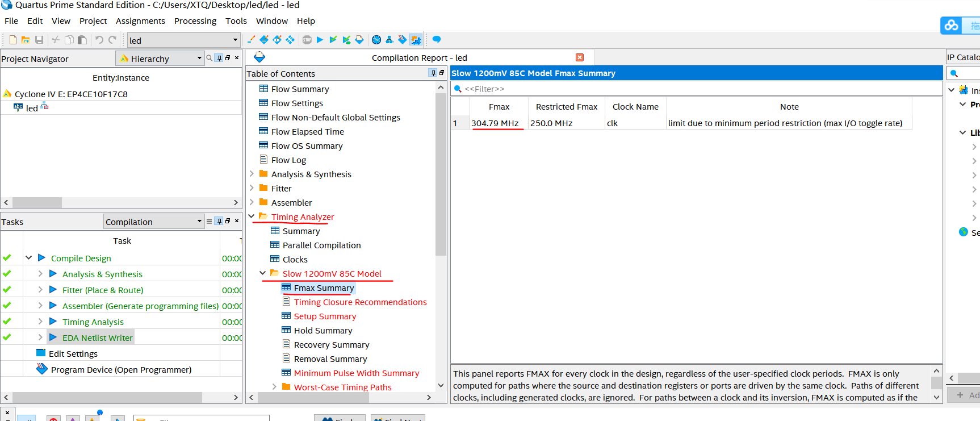980x421 pixels.
Task: Expand the Assembler report folder
Action: [x=252, y=202]
